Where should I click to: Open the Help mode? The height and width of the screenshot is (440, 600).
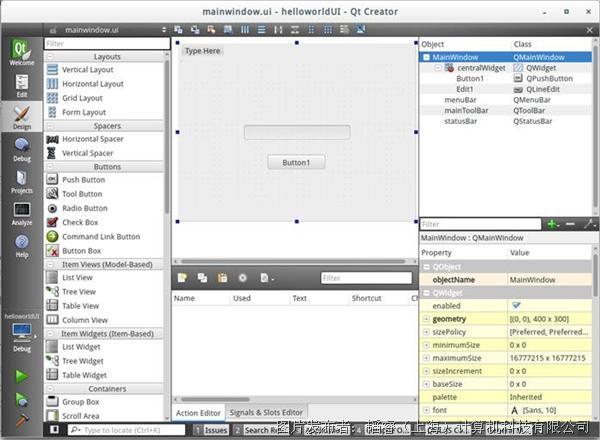[21, 246]
